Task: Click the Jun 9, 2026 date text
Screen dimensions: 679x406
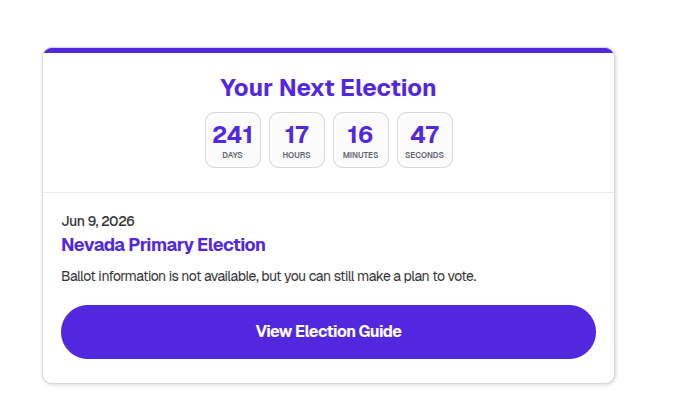Action: [98, 221]
